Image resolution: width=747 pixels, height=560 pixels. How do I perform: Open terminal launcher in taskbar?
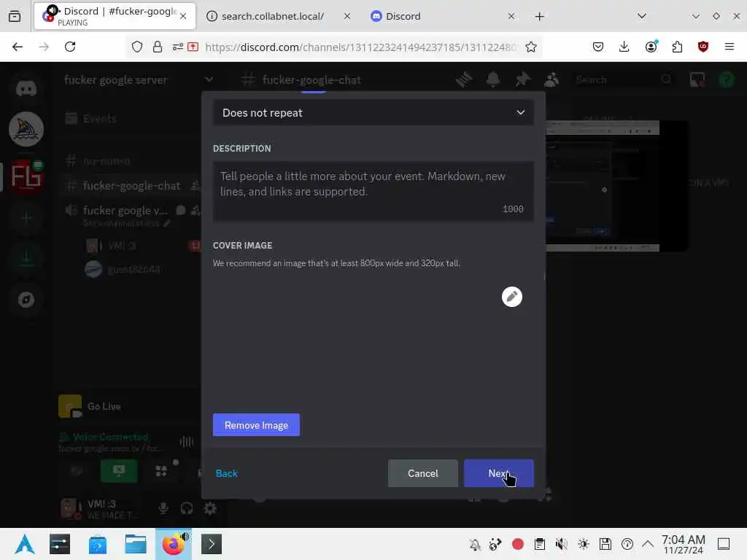(211, 544)
